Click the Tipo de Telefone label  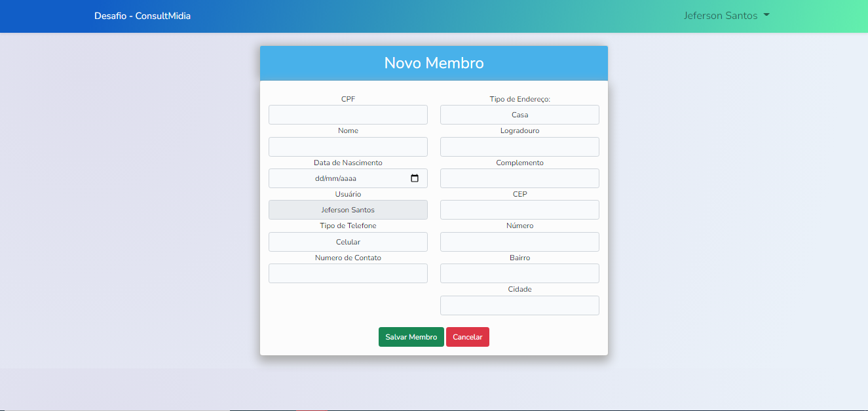(x=348, y=225)
